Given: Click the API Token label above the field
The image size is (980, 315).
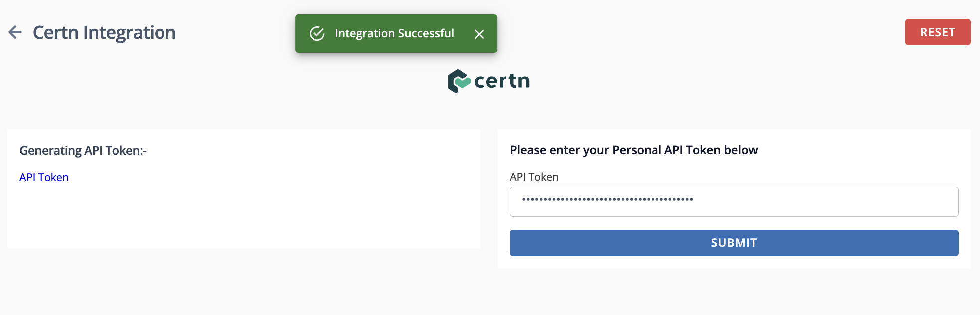Looking at the screenshot, I should (x=534, y=177).
